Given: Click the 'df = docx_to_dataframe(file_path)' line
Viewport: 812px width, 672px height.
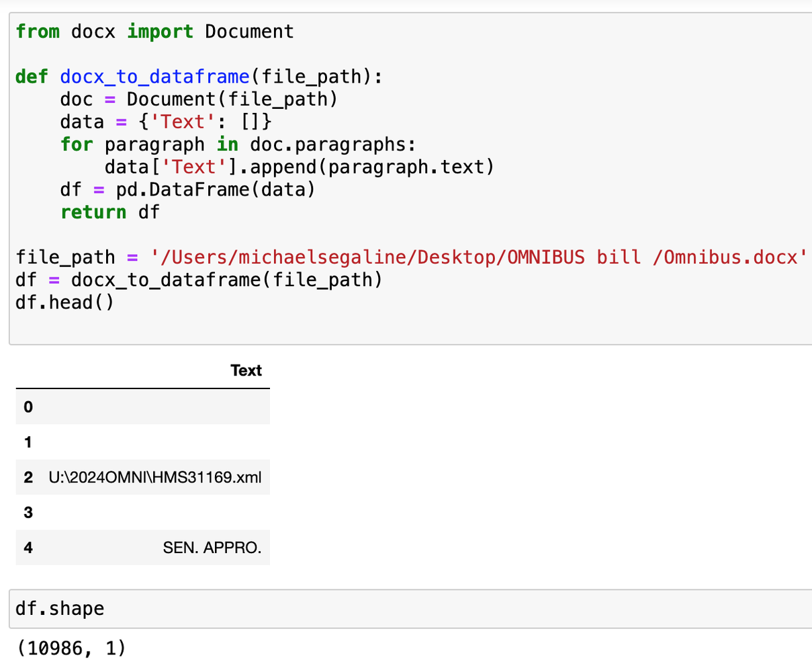Looking at the screenshot, I should click(x=199, y=280).
